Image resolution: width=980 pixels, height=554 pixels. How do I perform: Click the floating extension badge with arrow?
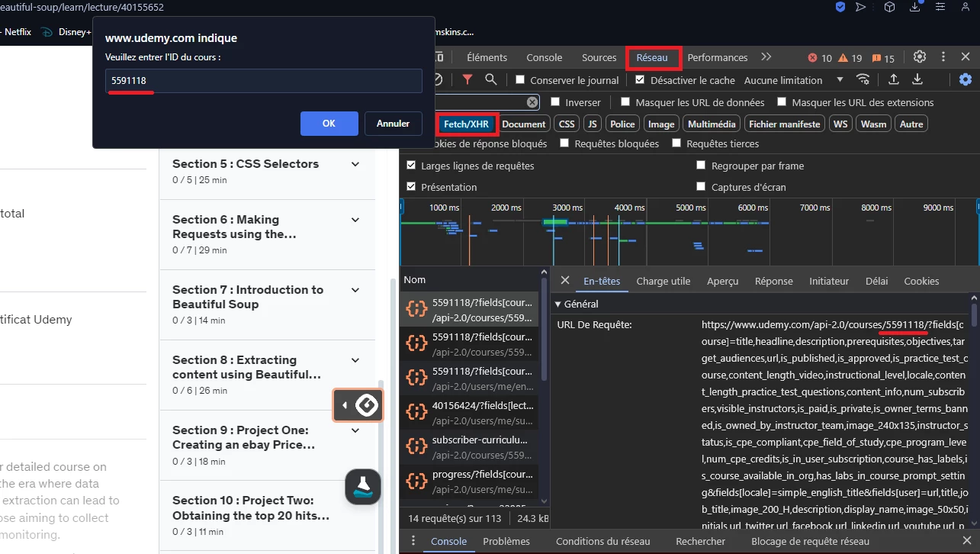pyautogui.click(x=358, y=405)
